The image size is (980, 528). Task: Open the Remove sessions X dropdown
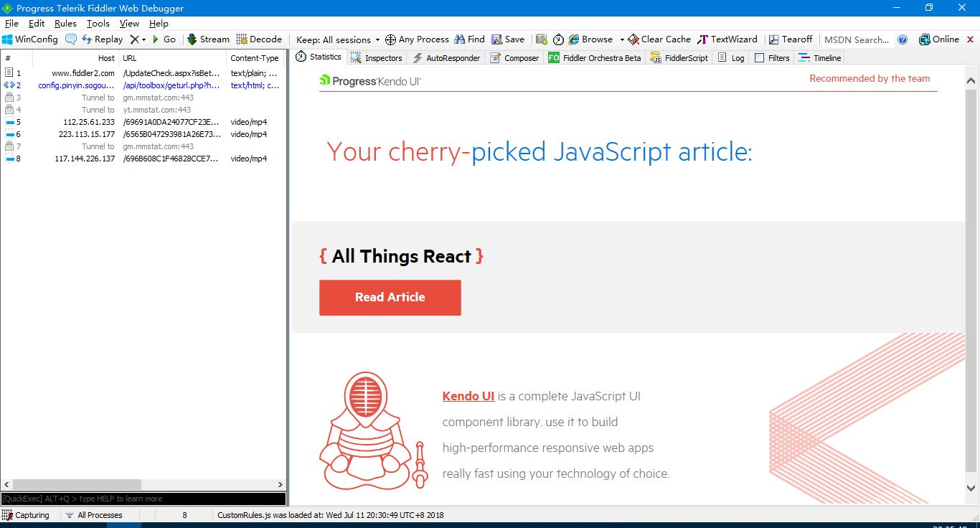click(138, 39)
